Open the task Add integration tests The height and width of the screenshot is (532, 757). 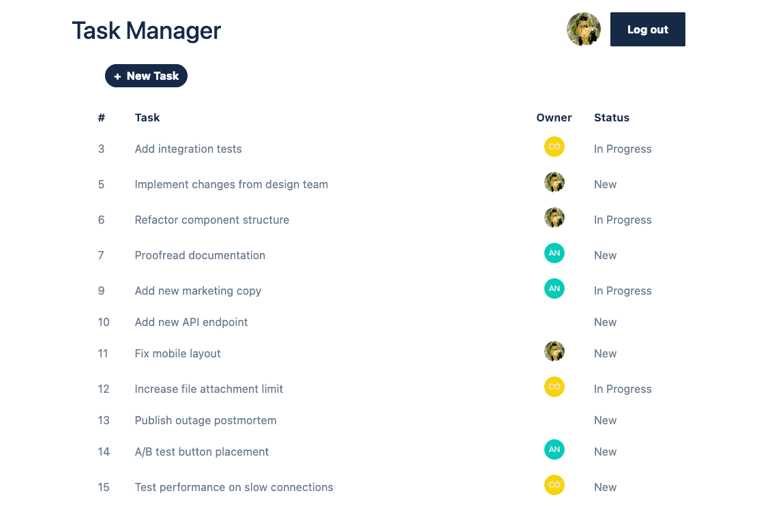(x=188, y=149)
